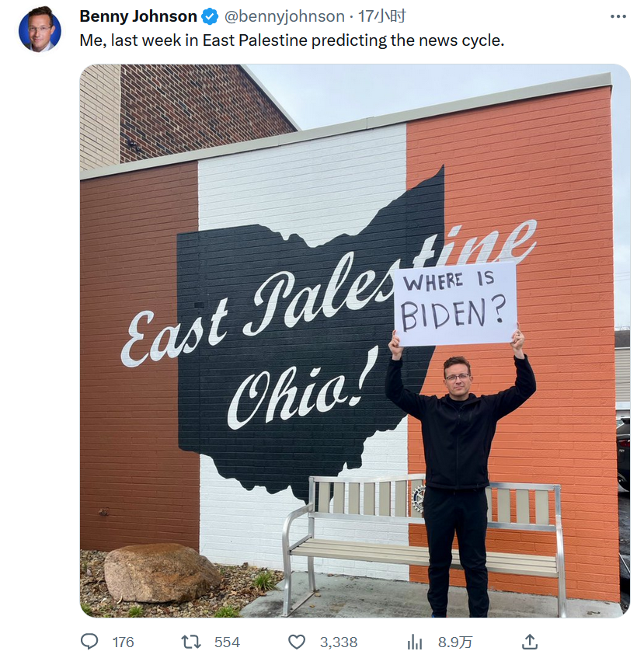Viewport: 644px width, 658px height.
Task: Click the blue verified badge
Action: (211, 17)
